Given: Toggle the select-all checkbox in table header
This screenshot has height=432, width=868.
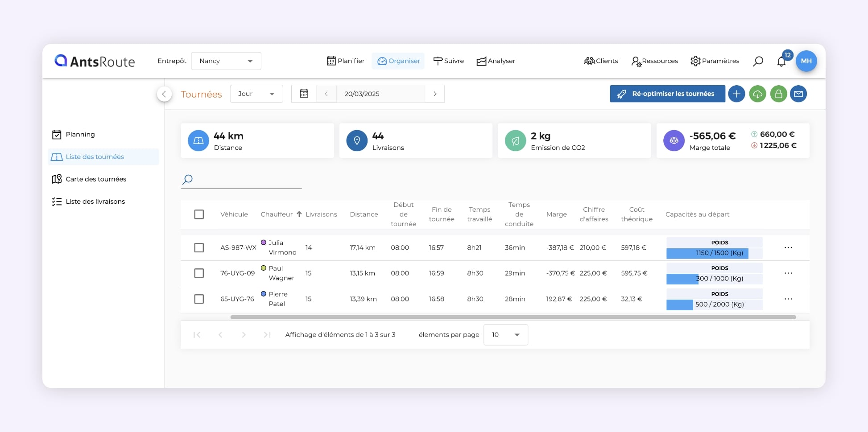Looking at the screenshot, I should pyautogui.click(x=199, y=214).
